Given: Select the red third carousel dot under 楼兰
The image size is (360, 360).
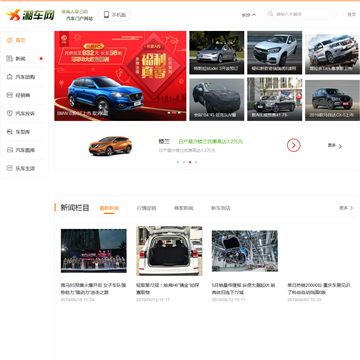Looking at the screenshot, I should [190, 162].
